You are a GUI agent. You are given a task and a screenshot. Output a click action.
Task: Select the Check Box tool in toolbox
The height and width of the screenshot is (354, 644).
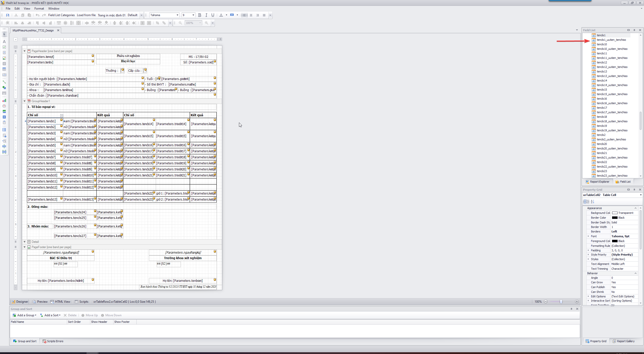pos(4,47)
